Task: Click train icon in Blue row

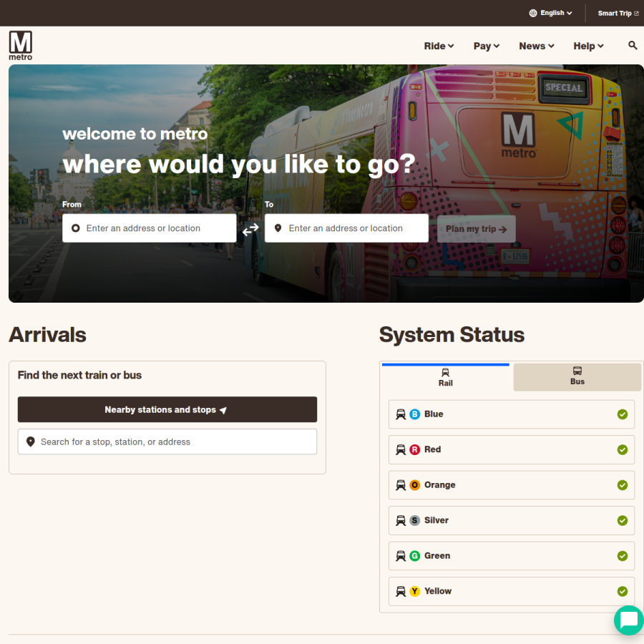Action: pos(401,414)
